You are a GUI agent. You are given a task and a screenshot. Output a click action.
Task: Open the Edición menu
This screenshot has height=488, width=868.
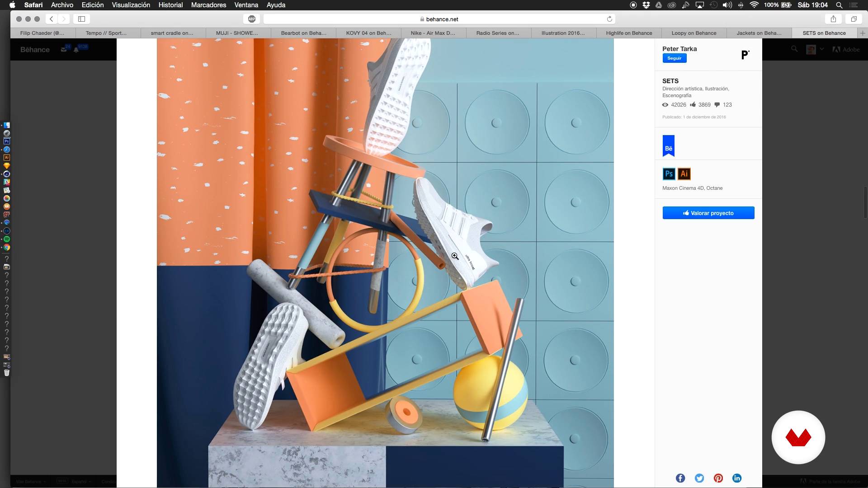[x=93, y=5]
